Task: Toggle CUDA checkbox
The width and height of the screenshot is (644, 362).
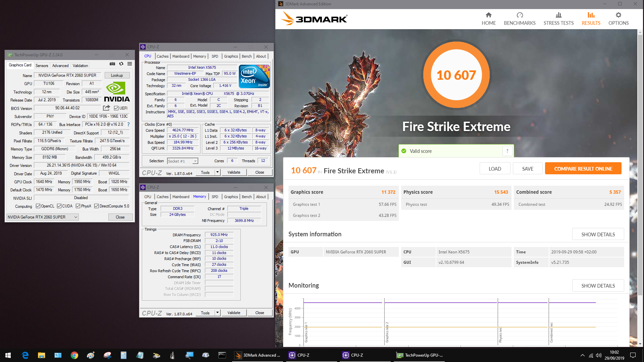Action: [x=59, y=206]
